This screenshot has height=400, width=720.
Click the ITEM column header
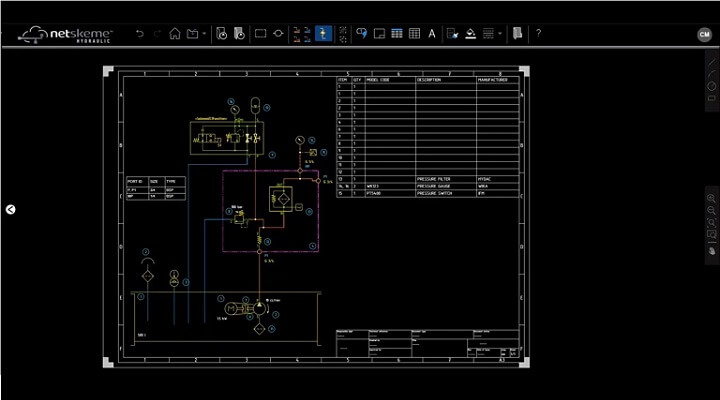click(343, 80)
